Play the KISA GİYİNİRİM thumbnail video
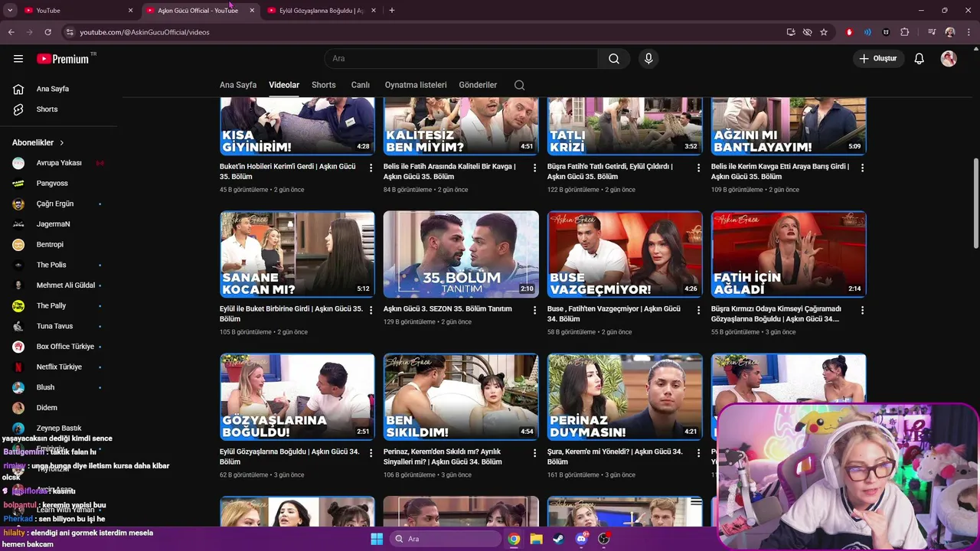This screenshot has height=551, width=980. tap(297, 126)
